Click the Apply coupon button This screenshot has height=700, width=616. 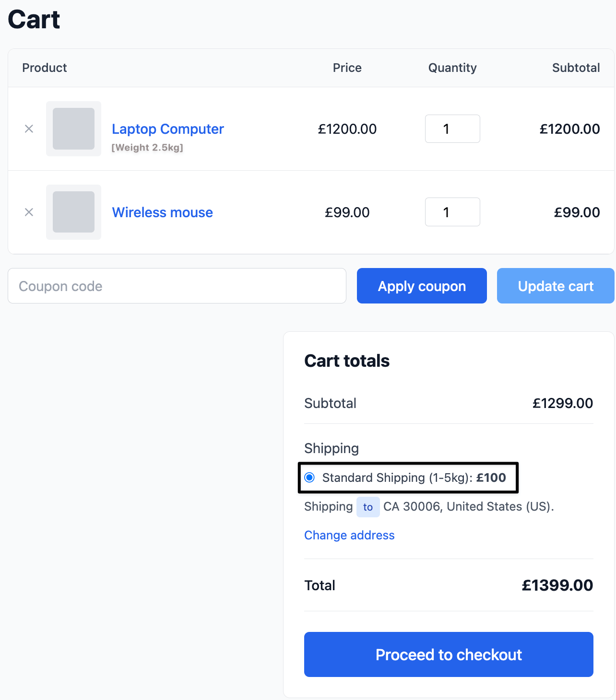pyautogui.click(x=422, y=286)
